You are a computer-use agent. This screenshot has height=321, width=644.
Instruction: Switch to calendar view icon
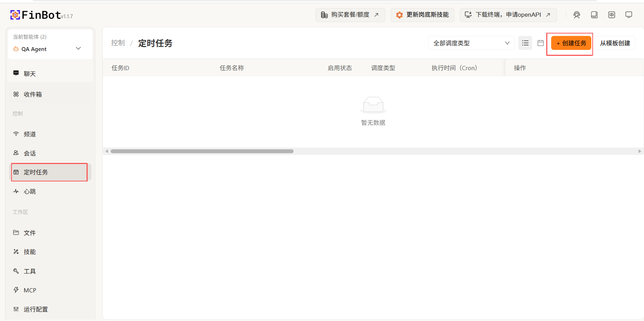(540, 43)
